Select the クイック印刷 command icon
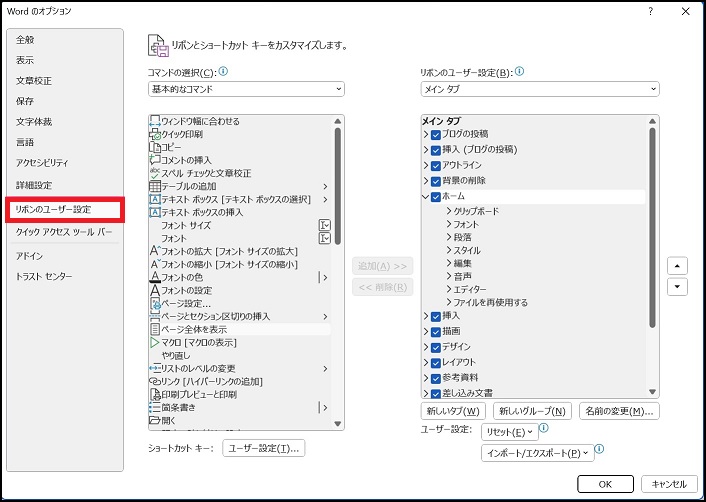 (x=155, y=134)
